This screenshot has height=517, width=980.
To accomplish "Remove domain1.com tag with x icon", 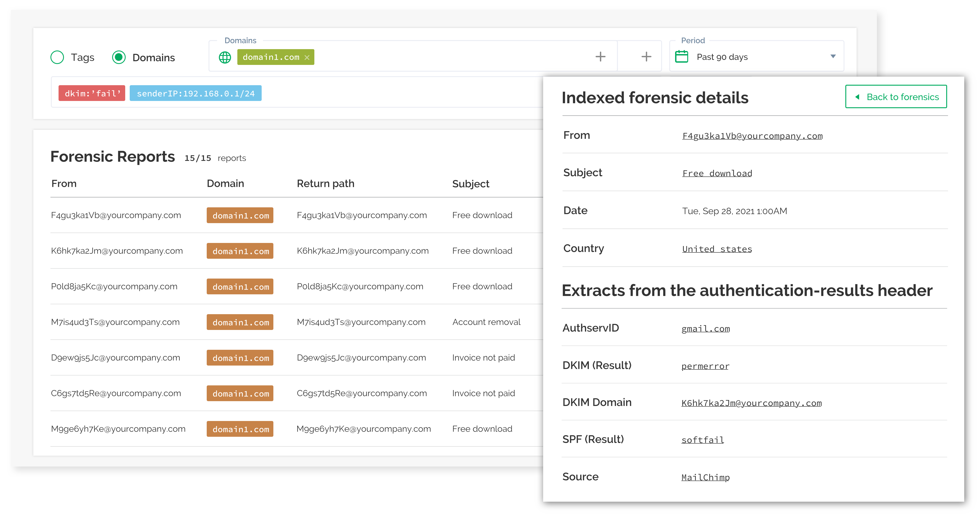I will (x=307, y=57).
